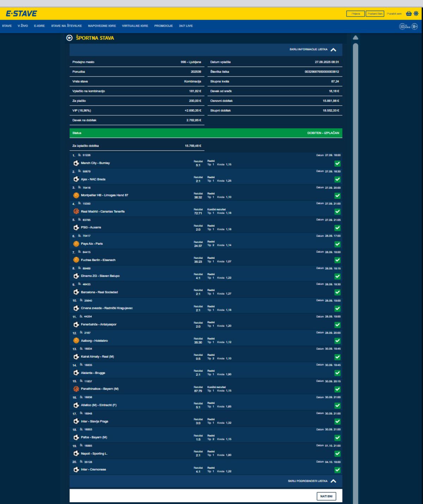Open the Promocije menu item
Viewport: 423px width, 504px height.
[x=164, y=26]
